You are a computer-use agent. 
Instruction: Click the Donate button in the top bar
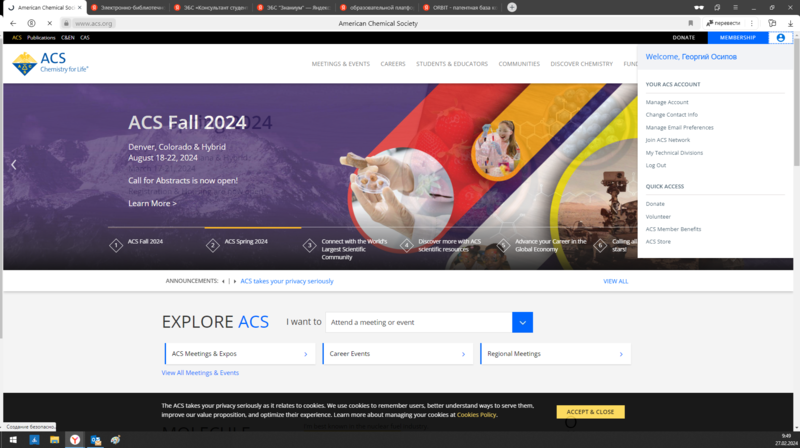point(684,38)
